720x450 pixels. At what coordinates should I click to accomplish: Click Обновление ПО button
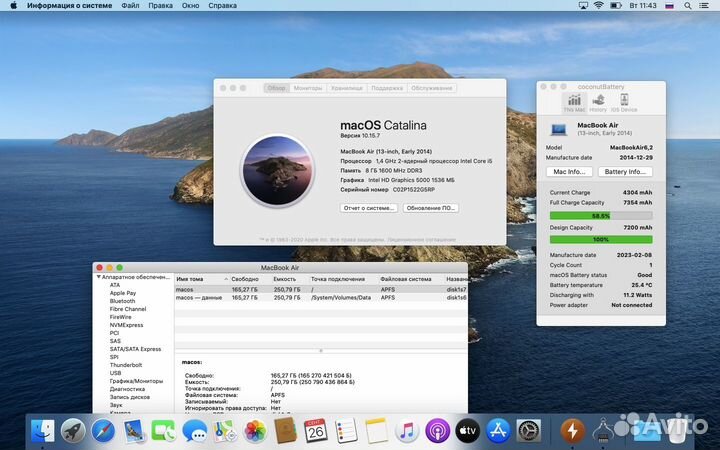[431, 208]
